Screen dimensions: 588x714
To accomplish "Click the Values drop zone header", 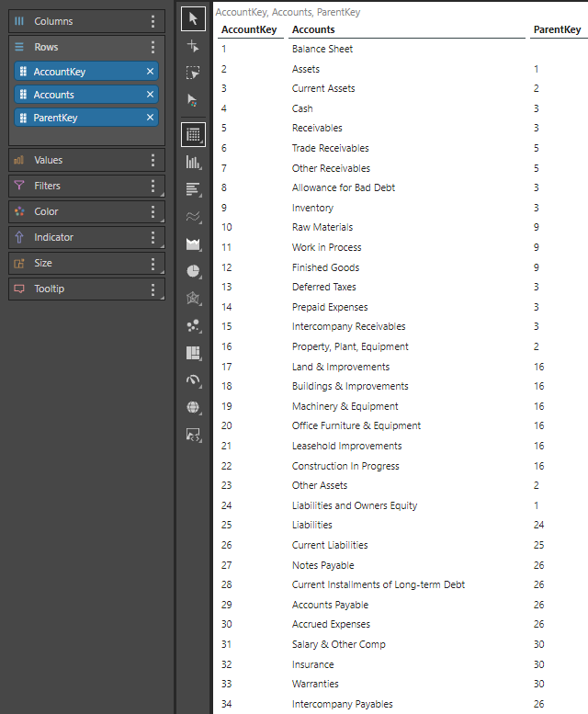I will [86, 160].
